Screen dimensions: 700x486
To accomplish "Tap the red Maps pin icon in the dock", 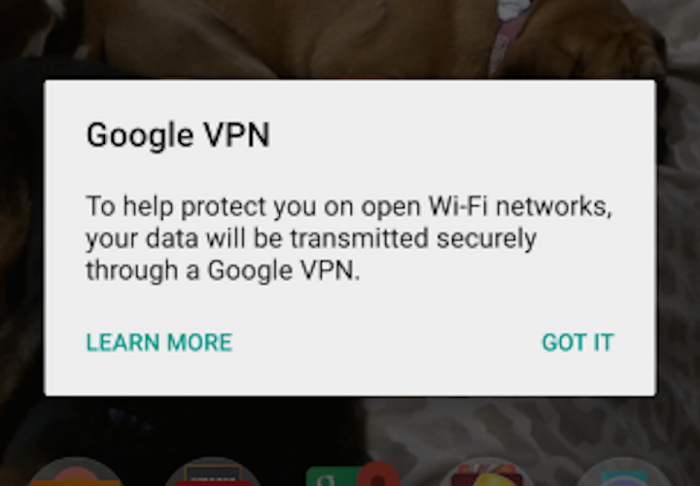I will (379, 474).
